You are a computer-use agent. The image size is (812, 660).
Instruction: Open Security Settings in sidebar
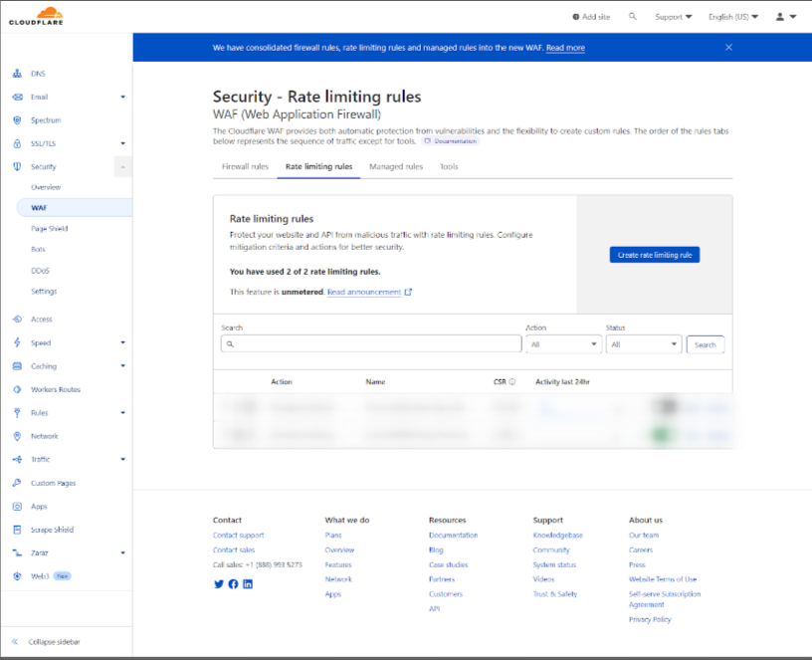(x=44, y=291)
